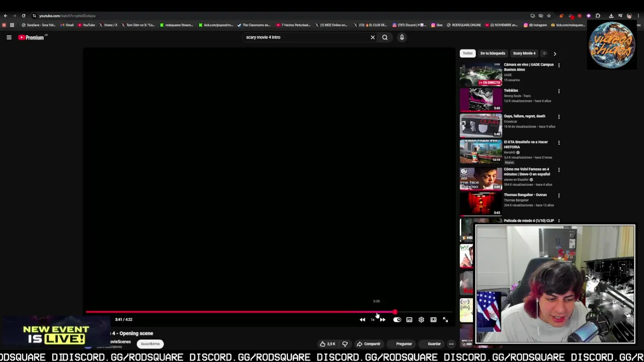Open 'Película de miedo 4 (1/10) CLIP'
This screenshot has height=362, width=644.
[x=529, y=221]
